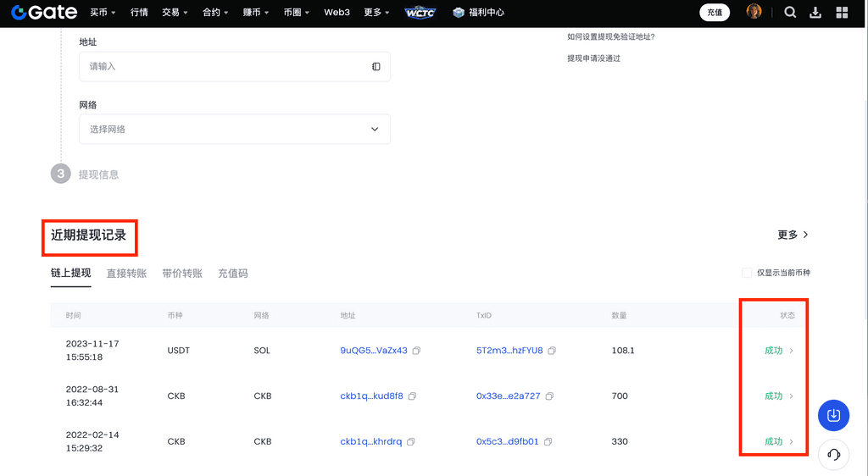Click the customer support headset icon

[x=833, y=455]
